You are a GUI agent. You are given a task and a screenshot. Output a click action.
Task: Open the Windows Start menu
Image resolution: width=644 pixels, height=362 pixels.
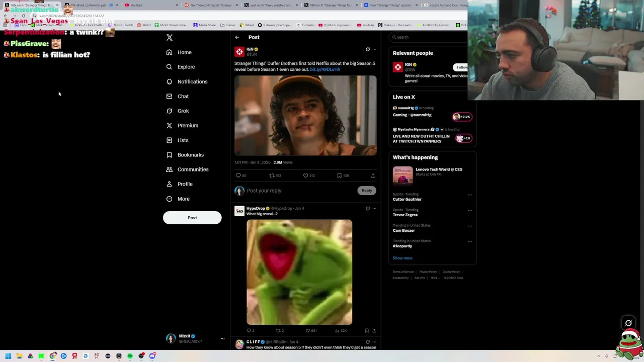tap(8, 356)
